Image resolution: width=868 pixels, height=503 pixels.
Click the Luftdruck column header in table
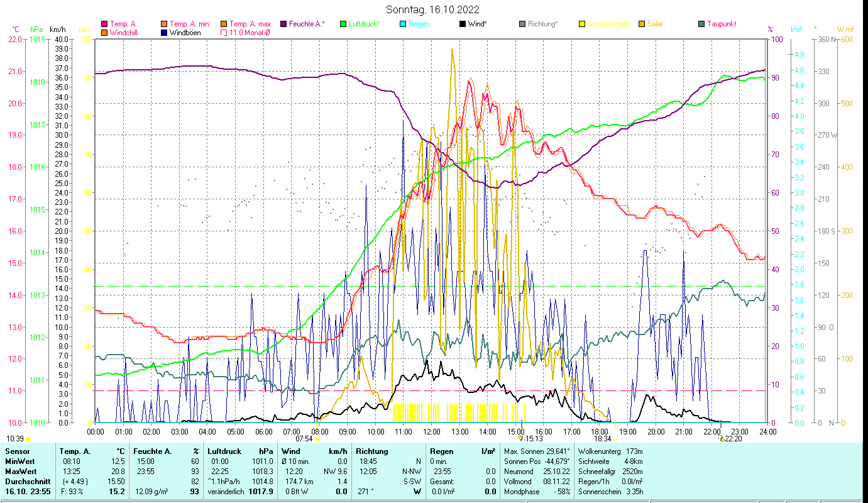[224, 451]
